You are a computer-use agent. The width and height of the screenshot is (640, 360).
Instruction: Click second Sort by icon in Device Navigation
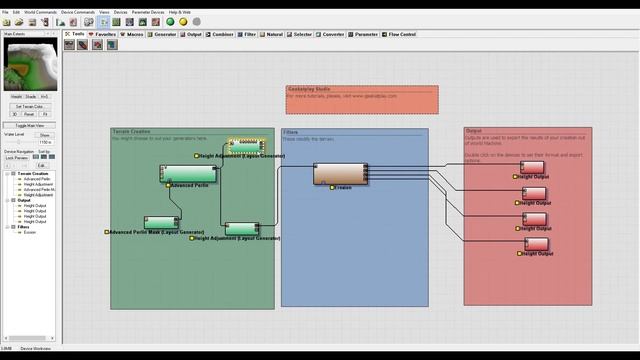(x=44, y=157)
